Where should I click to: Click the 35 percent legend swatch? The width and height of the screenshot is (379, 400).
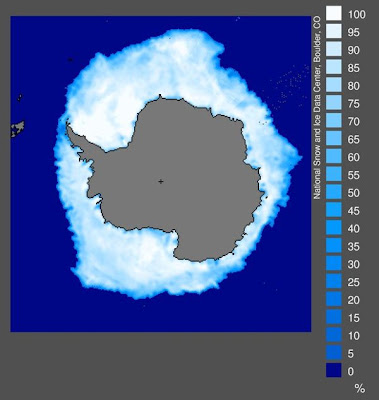tap(334, 245)
